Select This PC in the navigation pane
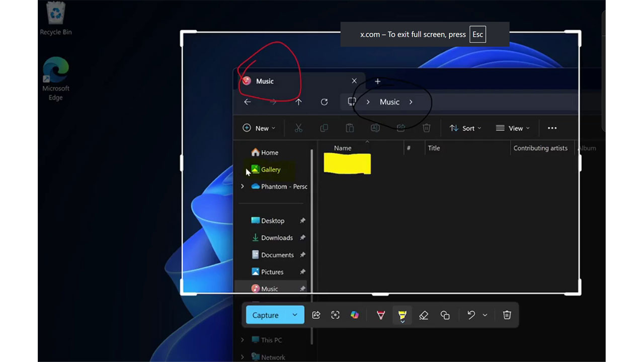 click(267, 340)
